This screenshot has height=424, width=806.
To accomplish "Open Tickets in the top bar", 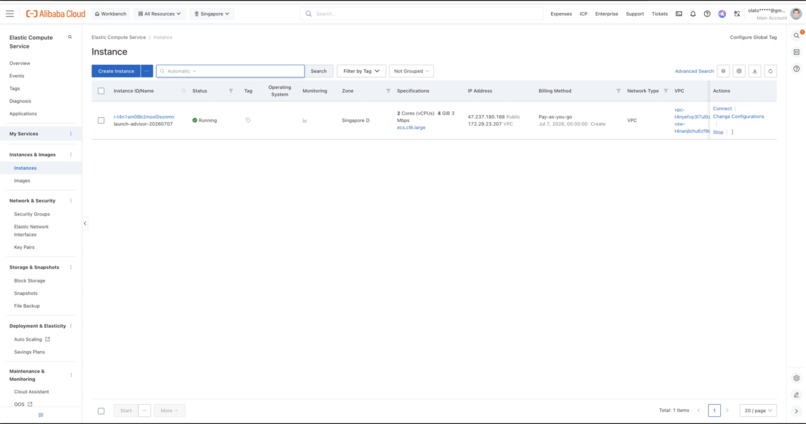I will point(660,14).
